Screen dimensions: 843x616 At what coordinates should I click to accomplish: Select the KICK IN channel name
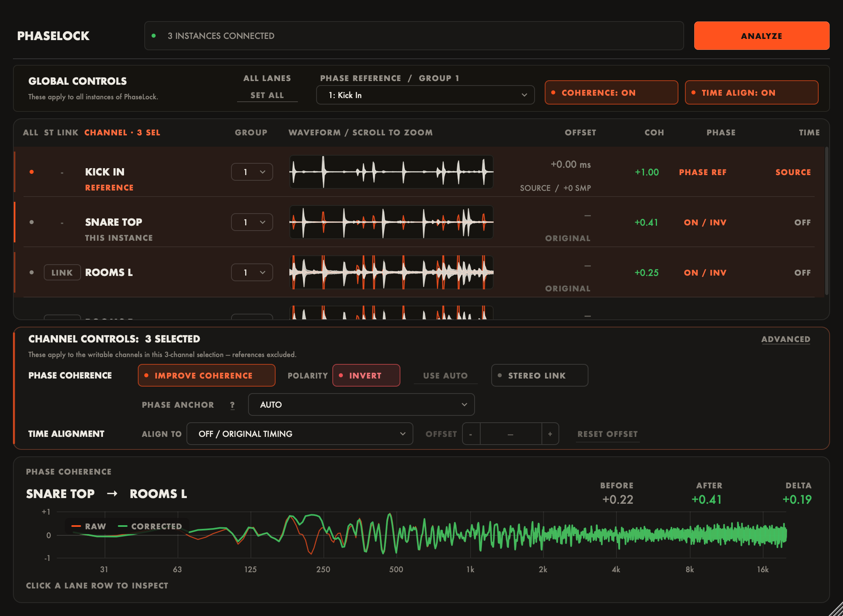point(105,172)
